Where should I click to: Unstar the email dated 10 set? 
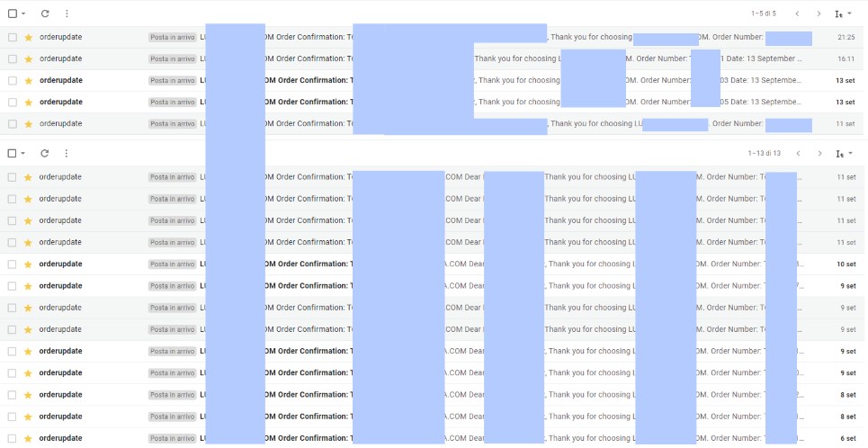28,264
